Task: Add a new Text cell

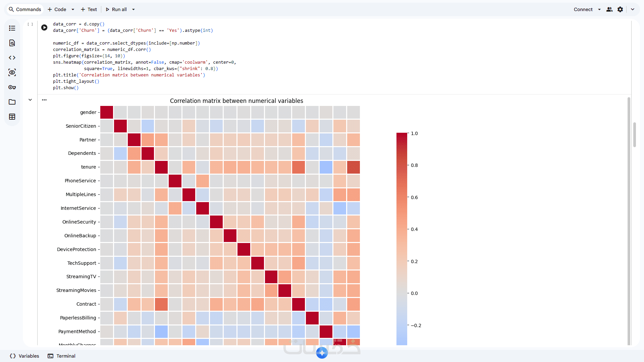Action: (89, 9)
